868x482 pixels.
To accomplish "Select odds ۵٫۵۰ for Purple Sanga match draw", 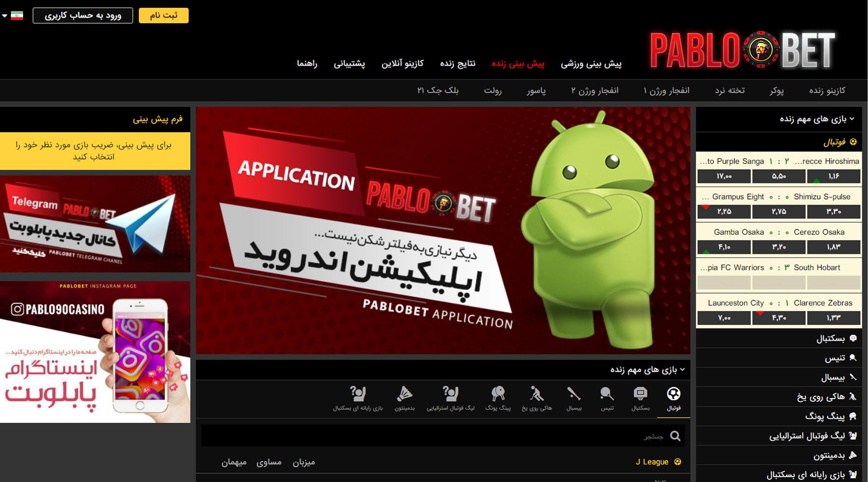I will 779,176.
